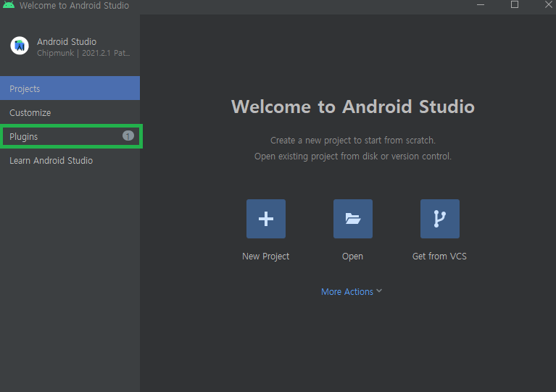Maximize the Welcome to Android Studio window
This screenshot has height=392, width=556.
click(x=515, y=4)
